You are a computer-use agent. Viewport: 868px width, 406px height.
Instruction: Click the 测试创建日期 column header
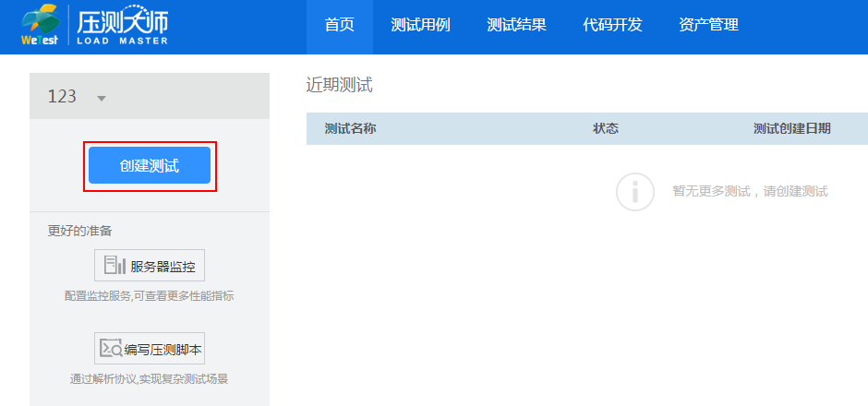[792, 129]
